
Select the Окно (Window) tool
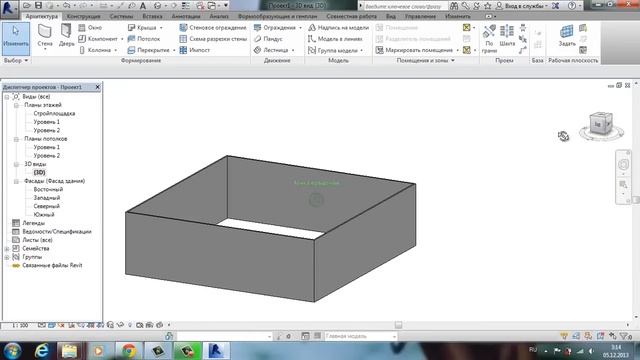click(90, 28)
